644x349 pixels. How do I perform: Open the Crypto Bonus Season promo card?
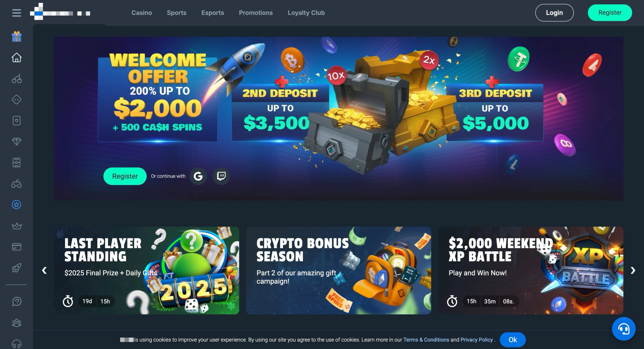pyautogui.click(x=339, y=270)
